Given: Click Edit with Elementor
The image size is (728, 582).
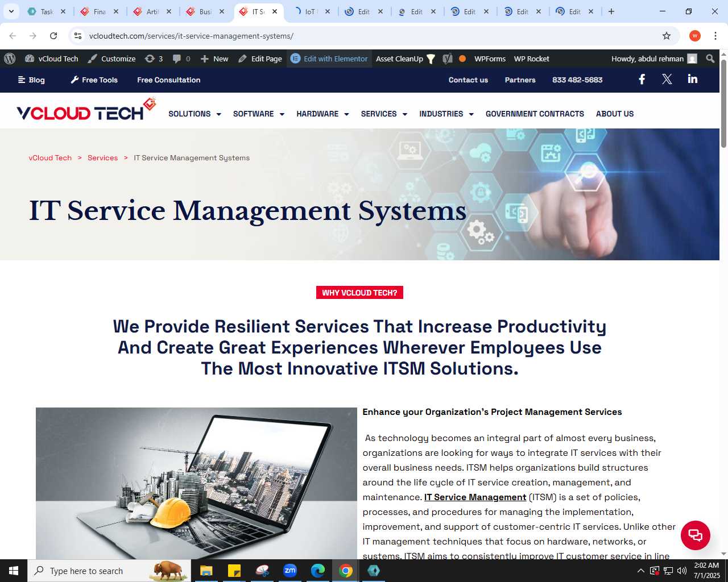Looking at the screenshot, I should click(x=329, y=59).
